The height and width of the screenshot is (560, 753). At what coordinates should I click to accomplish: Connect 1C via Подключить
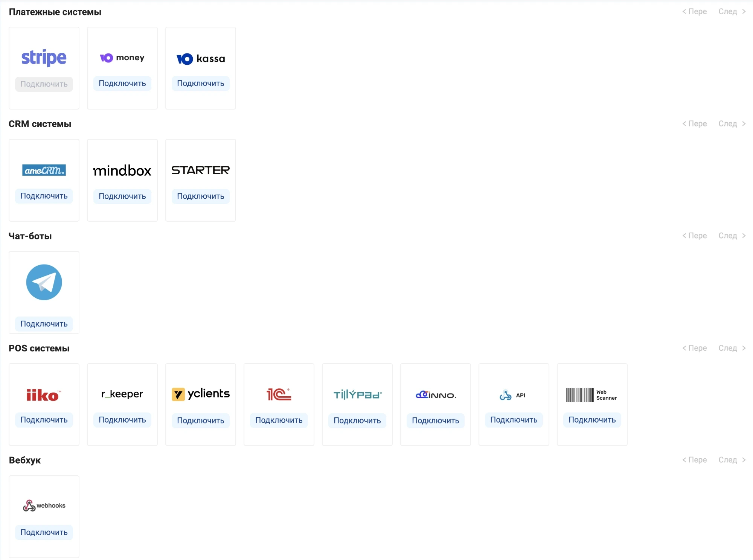click(279, 420)
